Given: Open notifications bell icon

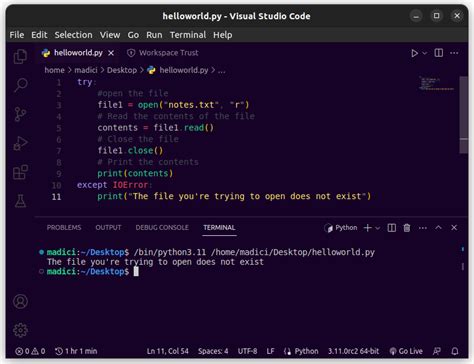Looking at the screenshot, I should 455,351.
